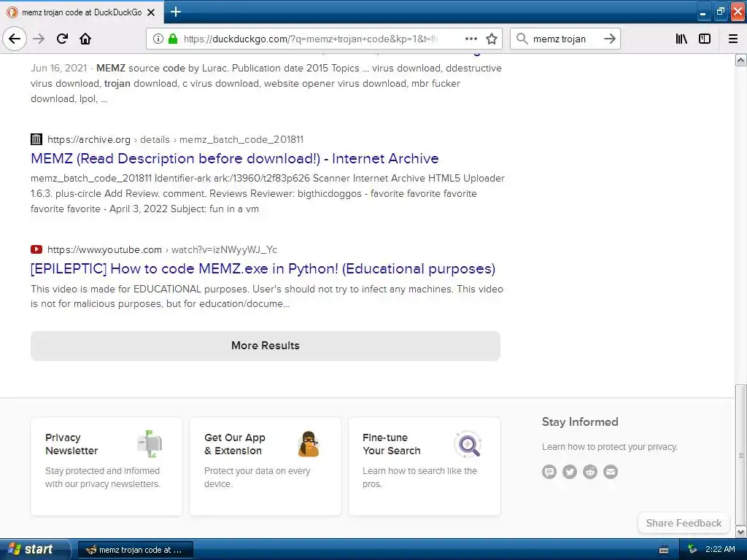Click the forward navigation arrow

[39, 39]
